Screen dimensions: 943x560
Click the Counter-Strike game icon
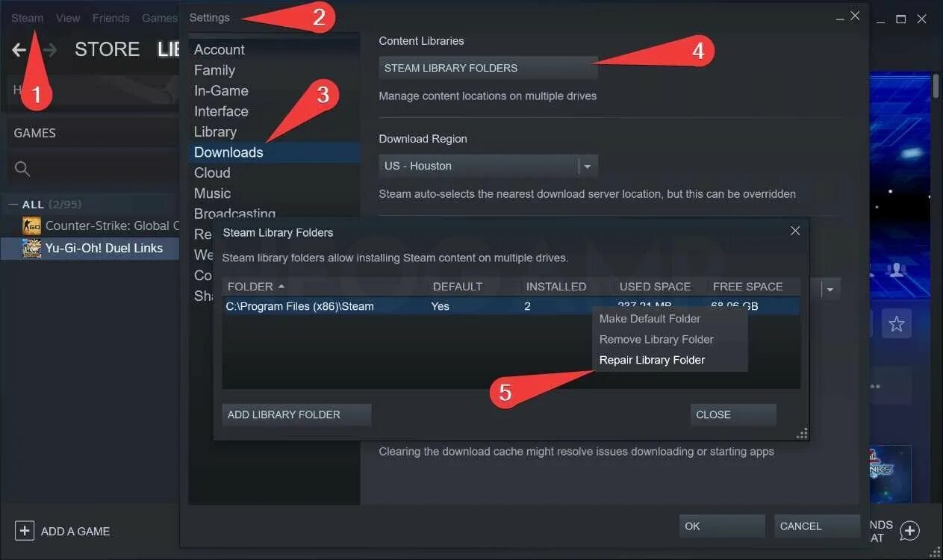[31, 225]
